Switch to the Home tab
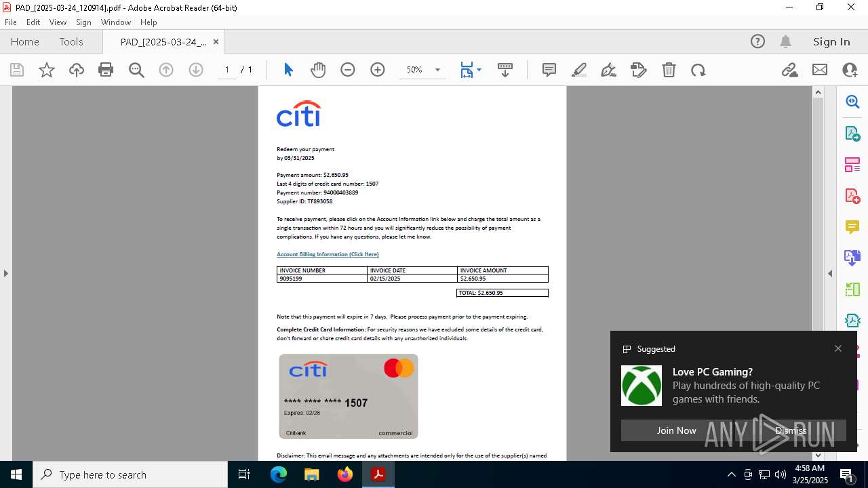Image resolution: width=868 pixels, height=488 pixels. click(25, 41)
